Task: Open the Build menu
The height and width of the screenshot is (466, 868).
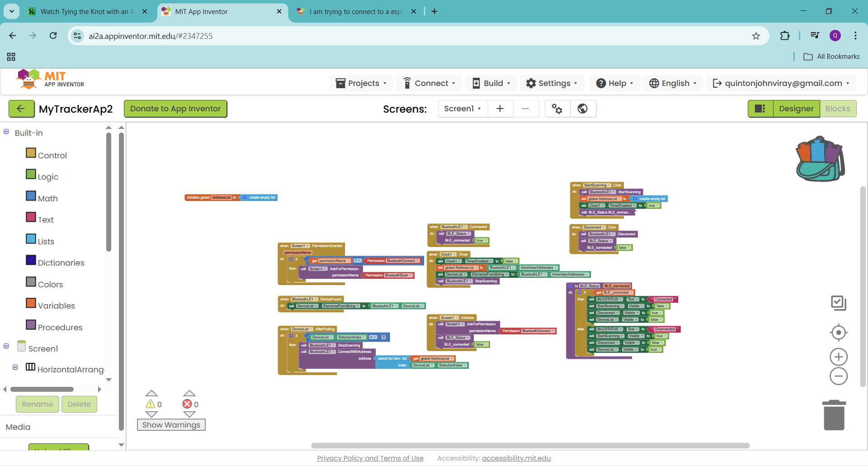Action: [x=491, y=83]
